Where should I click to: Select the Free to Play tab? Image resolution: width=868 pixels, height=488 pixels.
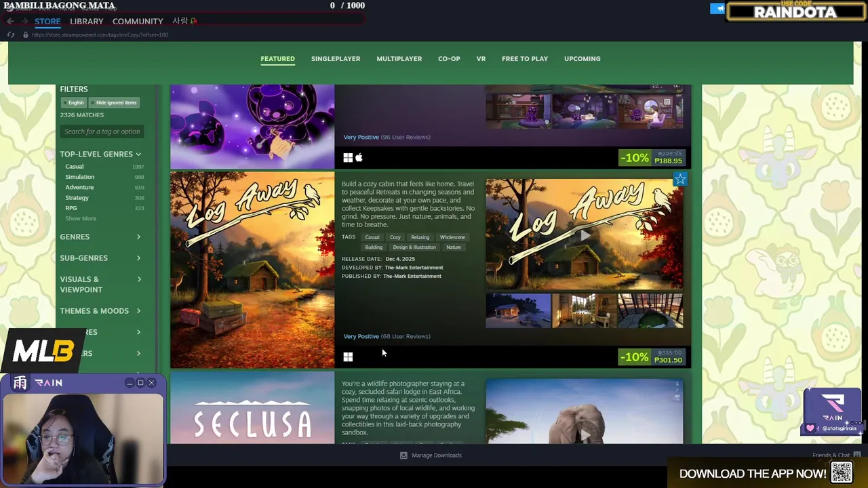pyautogui.click(x=525, y=59)
